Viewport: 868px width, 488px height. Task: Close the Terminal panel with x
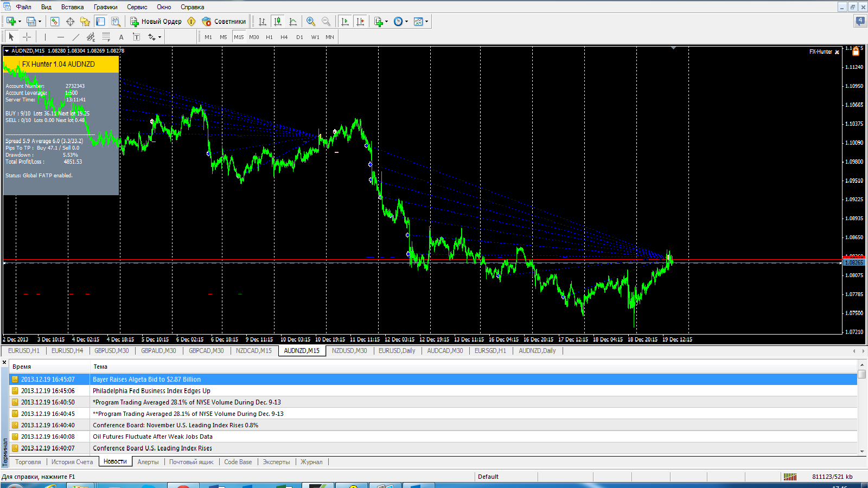[4, 362]
